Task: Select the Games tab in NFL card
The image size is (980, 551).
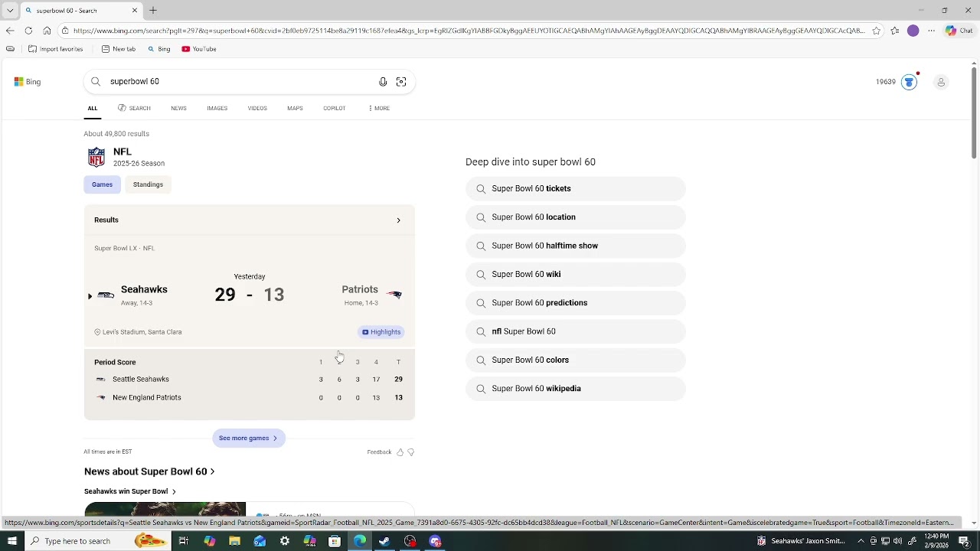Action: pyautogui.click(x=102, y=184)
